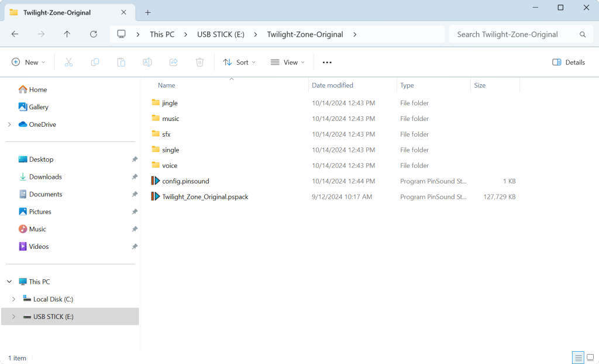Unpin Desktop from quick access

point(135,160)
